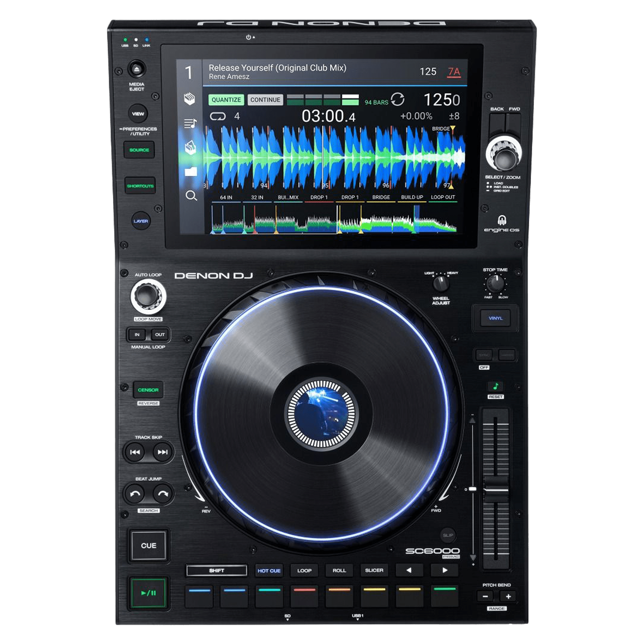This screenshot has width=644, height=644.
Task: Push the Media Eject button
Action: coord(137,69)
